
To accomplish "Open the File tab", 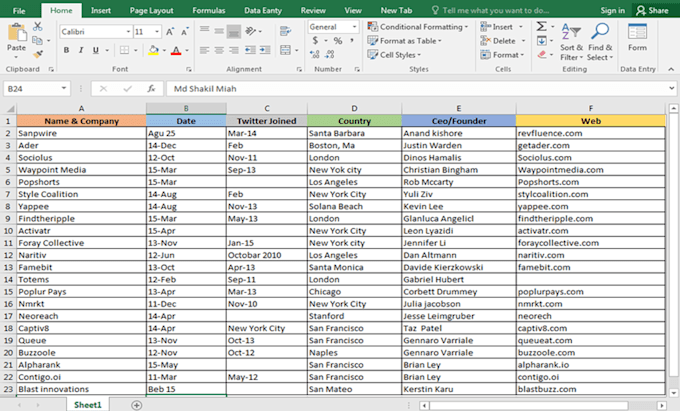I will [x=19, y=10].
